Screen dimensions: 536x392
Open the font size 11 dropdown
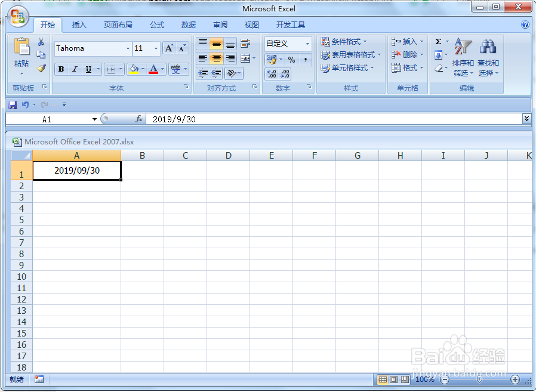[x=156, y=48]
